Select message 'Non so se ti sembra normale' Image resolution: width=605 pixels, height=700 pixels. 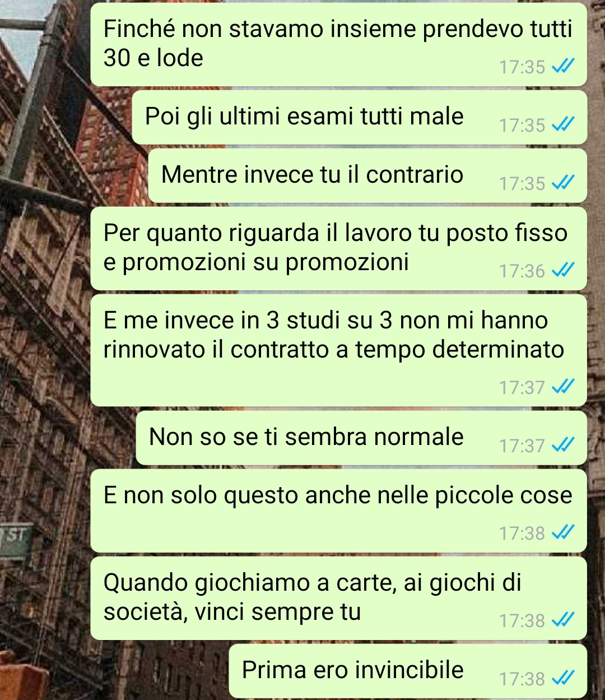click(x=361, y=438)
